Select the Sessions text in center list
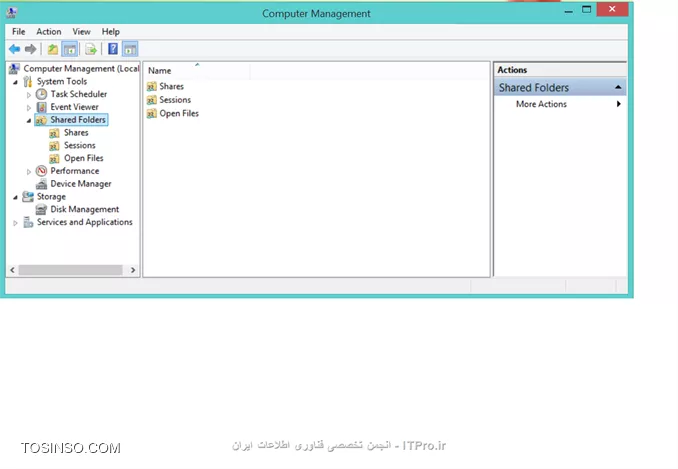Viewport: 678px width, 469px height. pyautogui.click(x=175, y=100)
